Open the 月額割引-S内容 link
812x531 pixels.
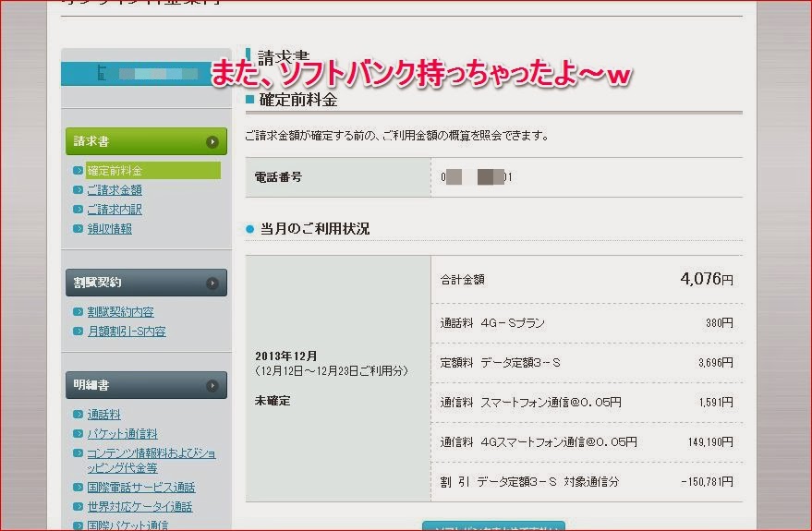127,331
